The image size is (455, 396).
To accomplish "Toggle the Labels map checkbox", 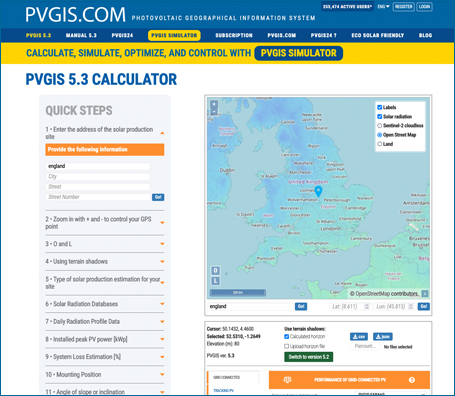I will 379,107.
